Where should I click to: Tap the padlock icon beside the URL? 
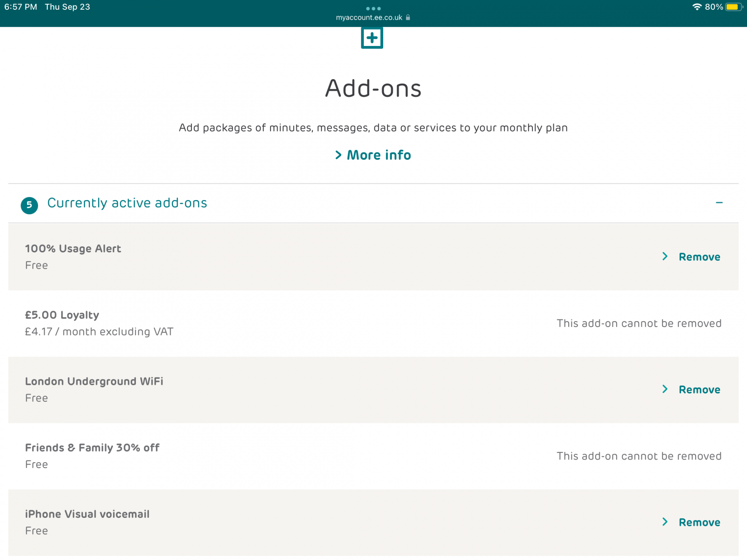408,18
